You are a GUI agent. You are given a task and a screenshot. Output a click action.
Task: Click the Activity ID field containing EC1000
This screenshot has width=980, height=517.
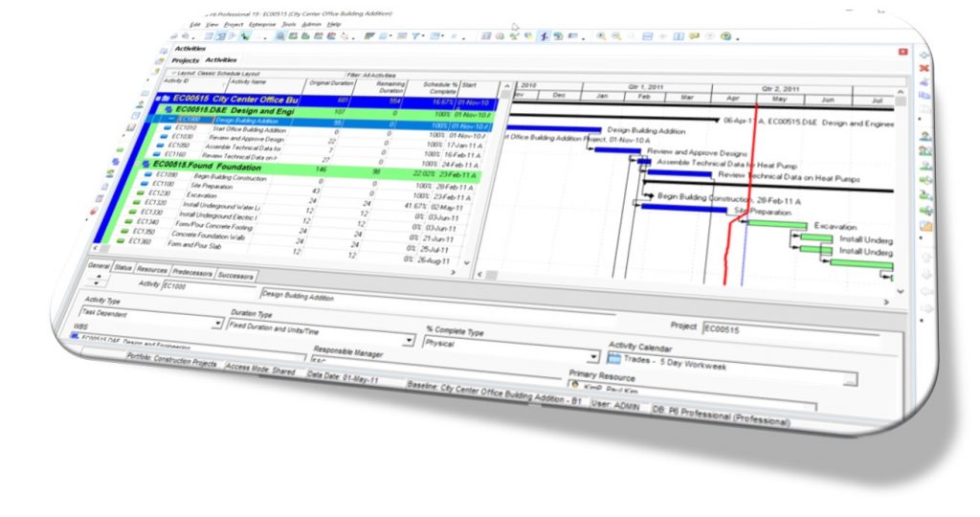point(210,287)
